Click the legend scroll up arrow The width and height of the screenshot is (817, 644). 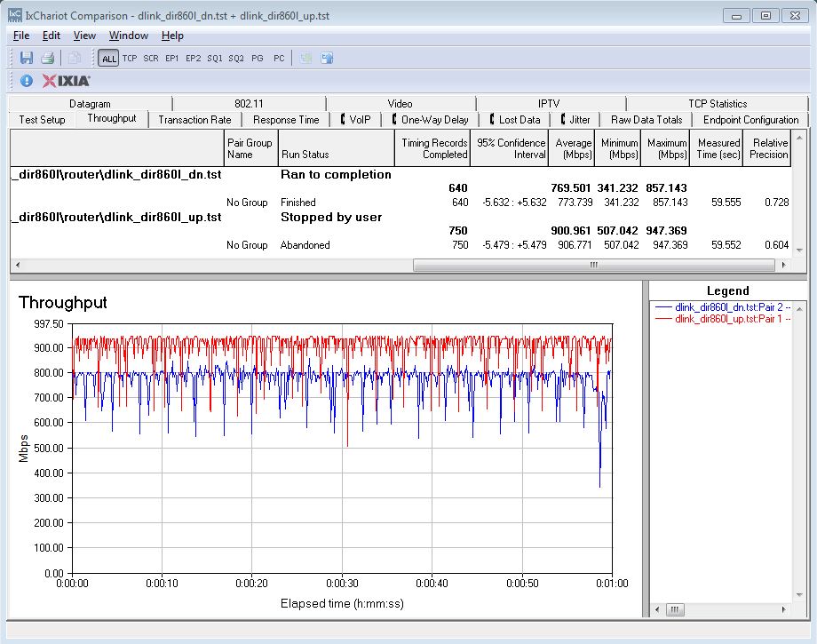click(799, 309)
